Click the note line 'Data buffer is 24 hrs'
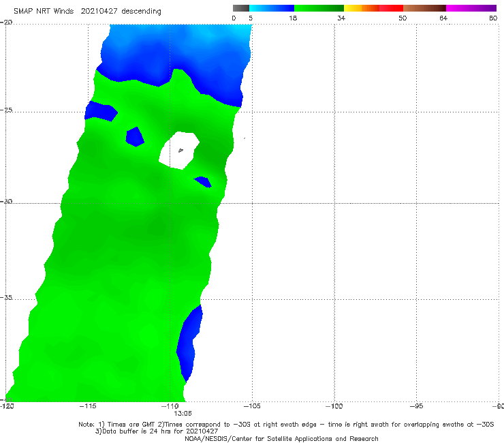This screenshot has height=443, width=504. (x=157, y=431)
